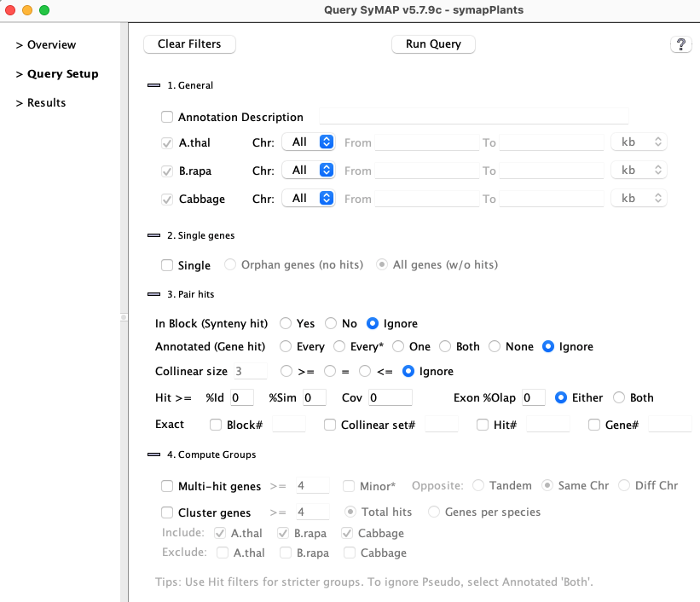Viewport: 700px width, 602px height.
Task: Collapse the 1. General section
Action: click(x=154, y=85)
